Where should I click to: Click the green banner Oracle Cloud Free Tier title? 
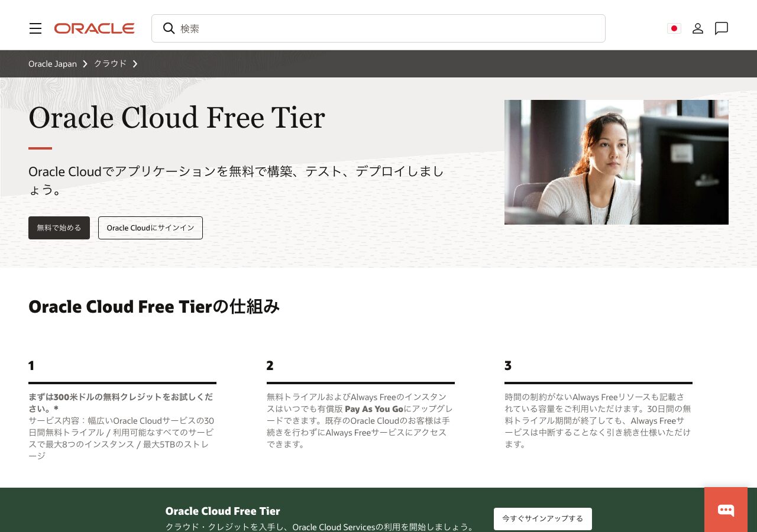(x=222, y=511)
